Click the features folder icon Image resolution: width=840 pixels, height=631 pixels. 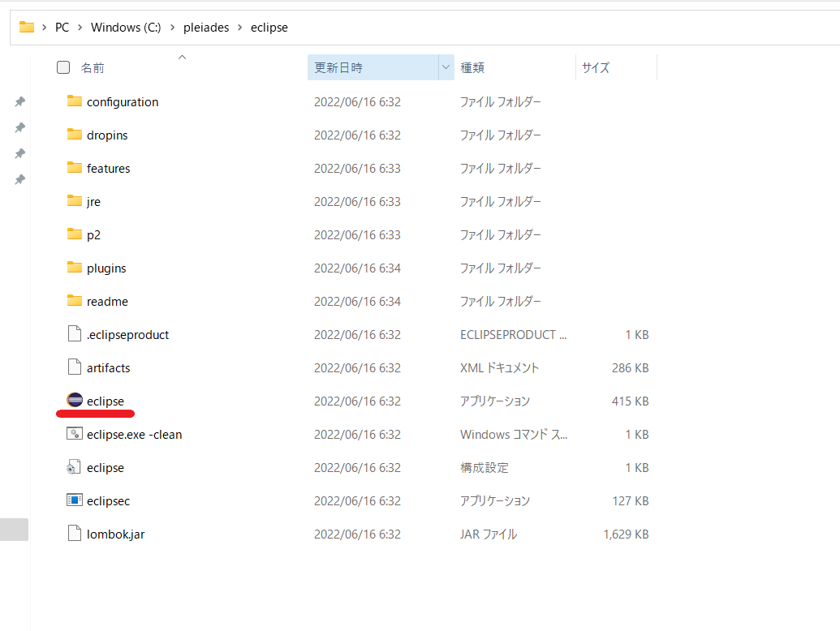[75, 168]
